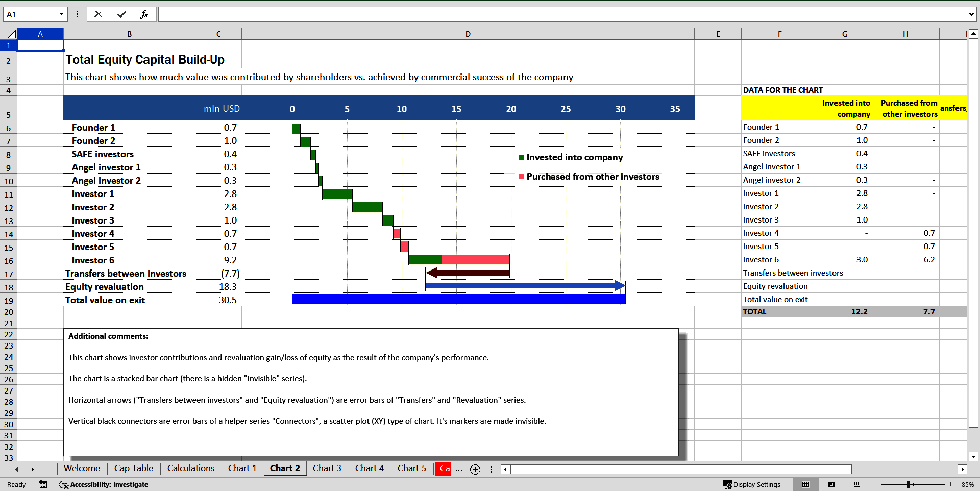
Task: Click red Purchased from other investors swatch
Action: pos(521,177)
